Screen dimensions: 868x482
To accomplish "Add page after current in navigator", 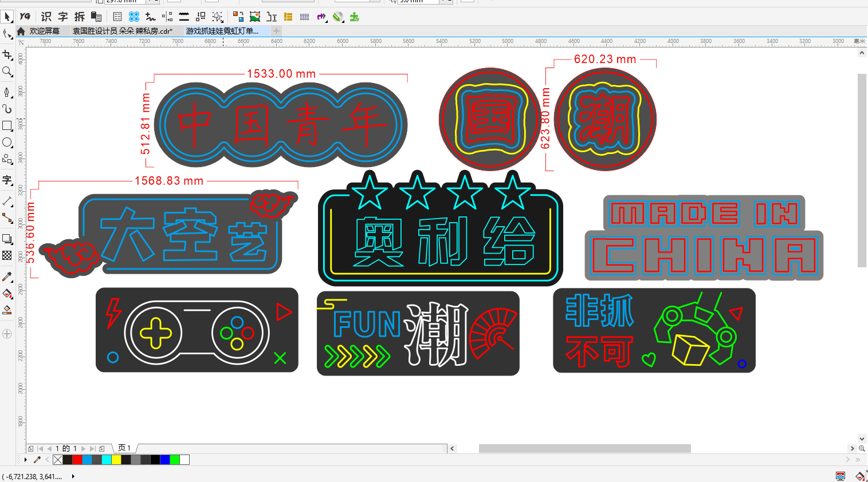I will [102, 448].
